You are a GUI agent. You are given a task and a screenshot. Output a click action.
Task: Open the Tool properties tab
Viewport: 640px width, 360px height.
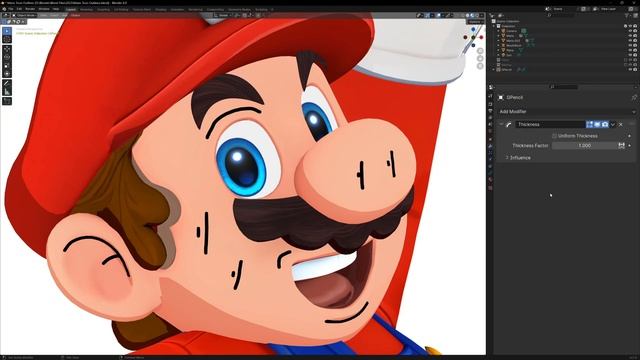490,96
